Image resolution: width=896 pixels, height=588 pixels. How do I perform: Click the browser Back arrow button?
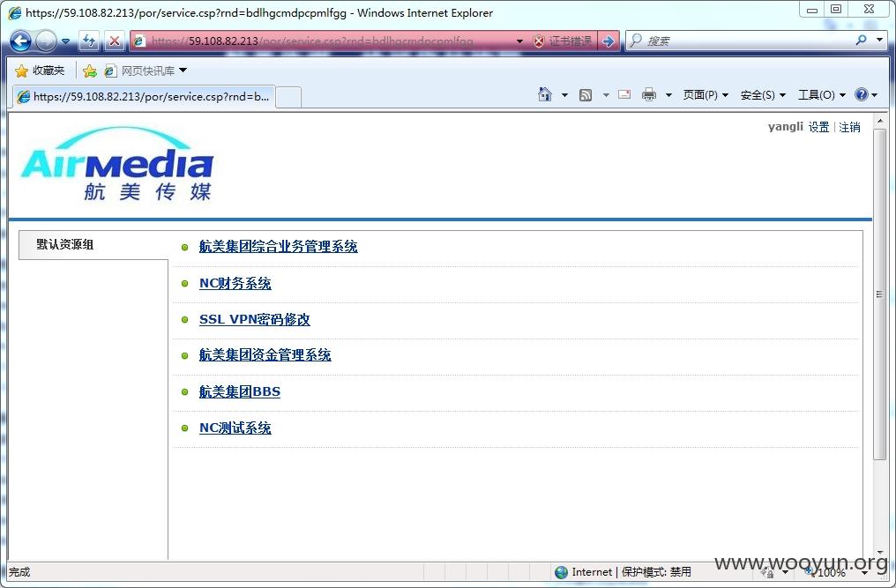pos(20,41)
